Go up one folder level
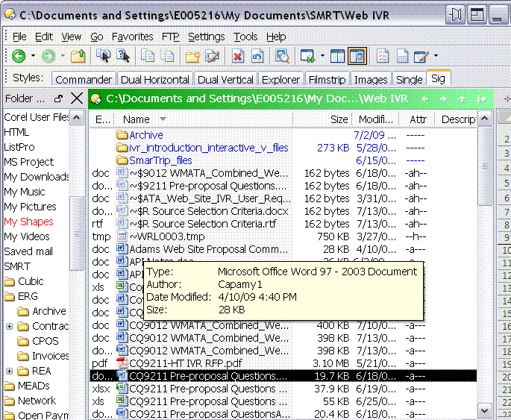 (x=78, y=56)
